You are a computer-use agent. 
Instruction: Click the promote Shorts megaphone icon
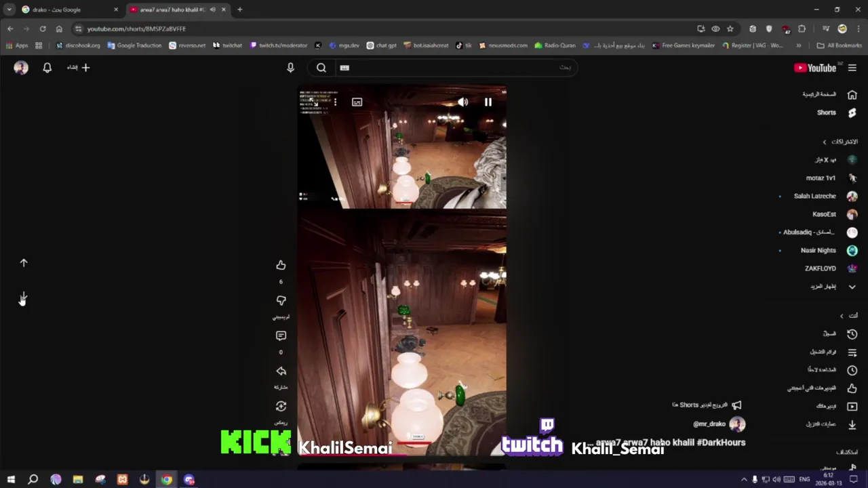tap(736, 405)
